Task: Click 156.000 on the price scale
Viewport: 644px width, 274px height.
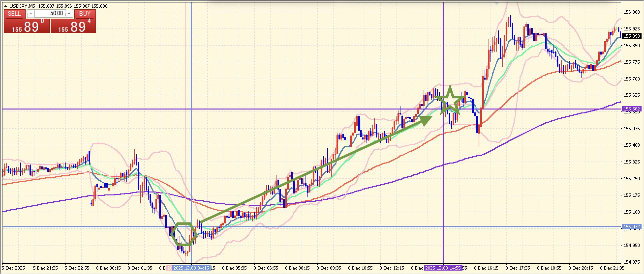Action: click(x=631, y=12)
